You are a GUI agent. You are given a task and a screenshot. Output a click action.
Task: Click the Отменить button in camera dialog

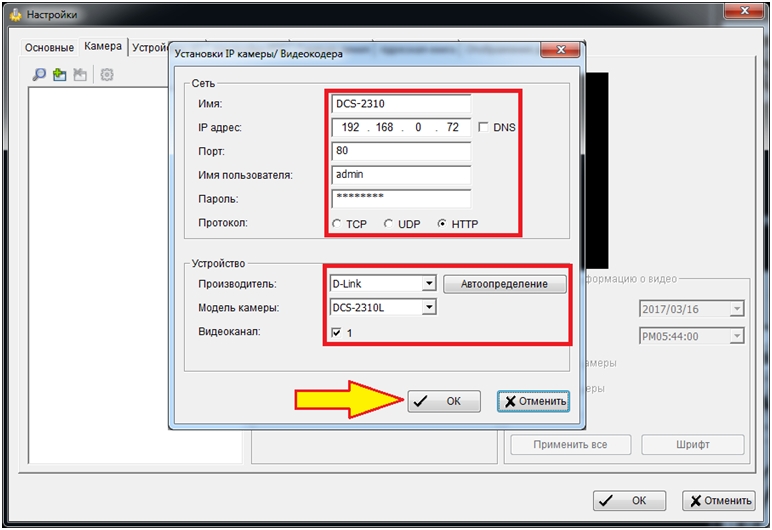[x=534, y=401]
